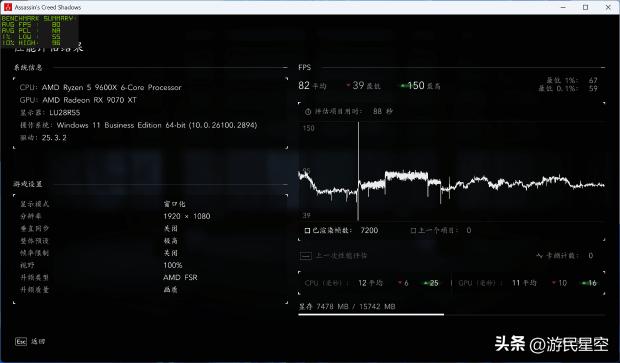Click the CPU AMD Ryzen 5 9600X line
Viewport: 620px width, 363px height.
coord(100,87)
